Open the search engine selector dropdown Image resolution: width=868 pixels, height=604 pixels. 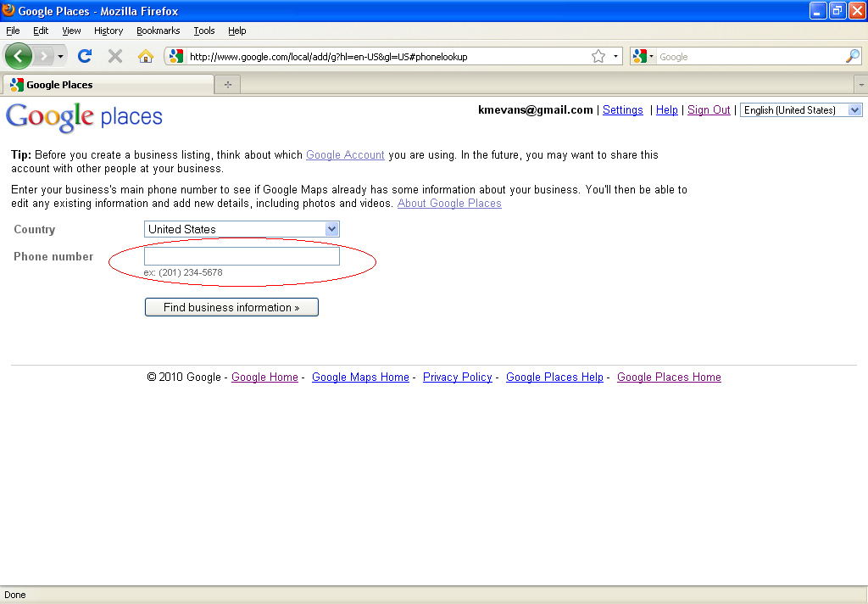(x=643, y=56)
